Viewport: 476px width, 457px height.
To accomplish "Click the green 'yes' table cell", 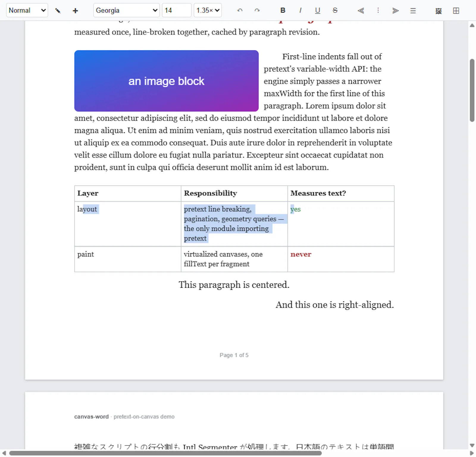I will pos(341,224).
